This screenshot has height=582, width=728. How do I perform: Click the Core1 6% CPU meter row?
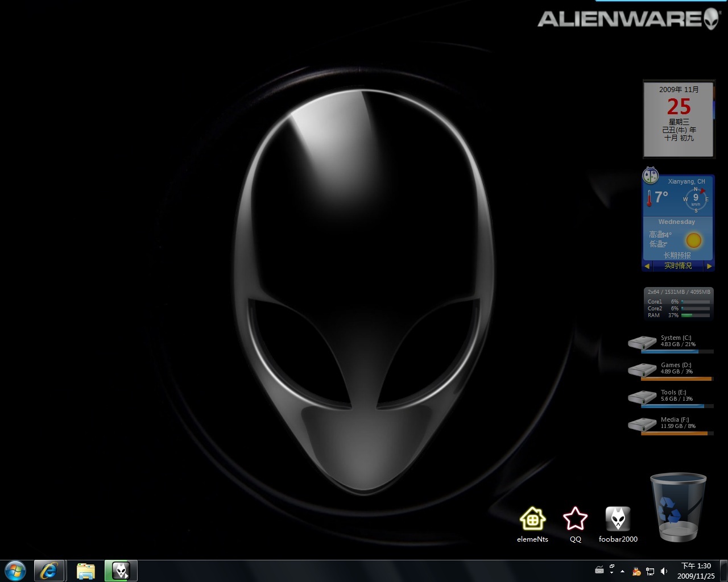tap(679, 302)
